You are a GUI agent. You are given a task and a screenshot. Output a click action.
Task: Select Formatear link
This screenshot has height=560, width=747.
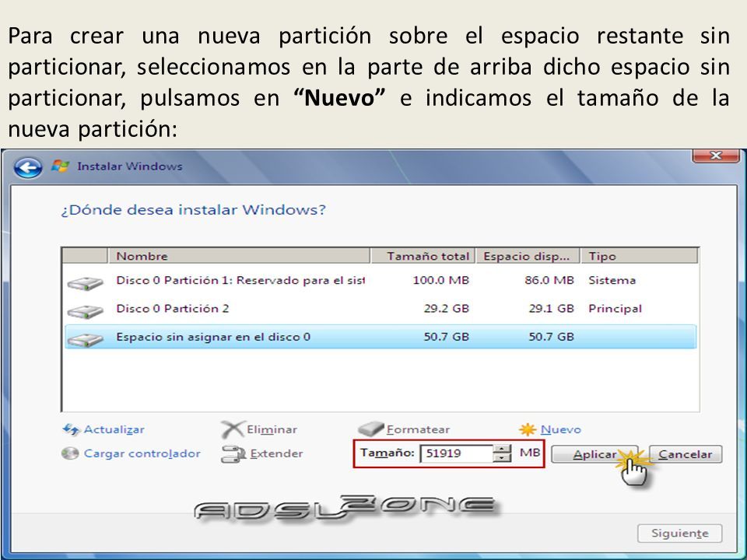(x=418, y=429)
